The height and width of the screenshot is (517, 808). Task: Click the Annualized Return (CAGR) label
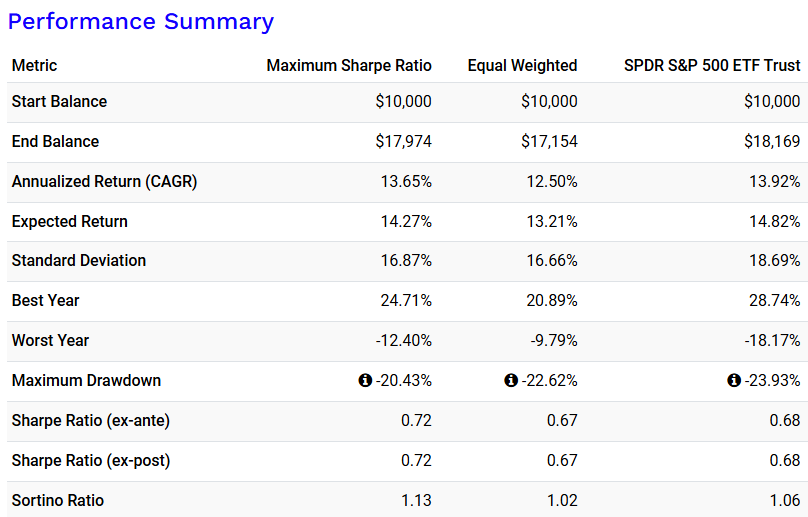pyautogui.click(x=104, y=181)
